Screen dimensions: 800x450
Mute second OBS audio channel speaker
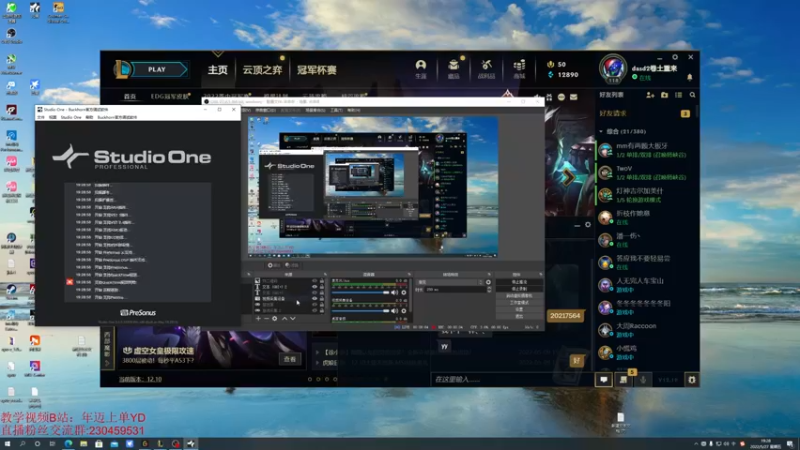tap(394, 311)
